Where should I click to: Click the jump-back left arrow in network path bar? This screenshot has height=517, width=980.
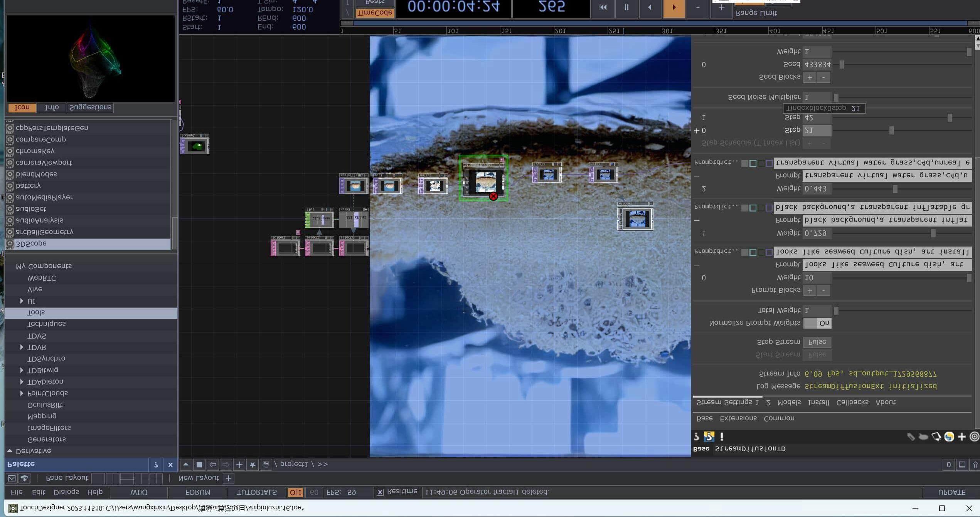pyautogui.click(x=212, y=465)
